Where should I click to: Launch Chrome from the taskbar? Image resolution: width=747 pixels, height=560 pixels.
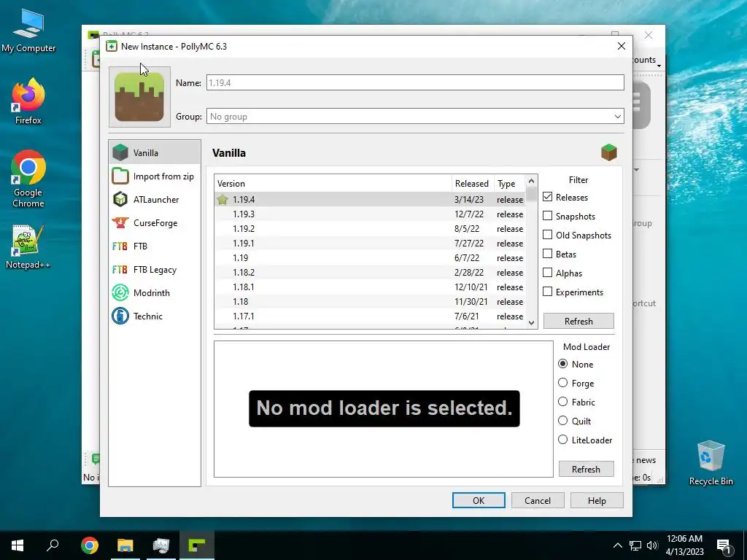[90, 545]
